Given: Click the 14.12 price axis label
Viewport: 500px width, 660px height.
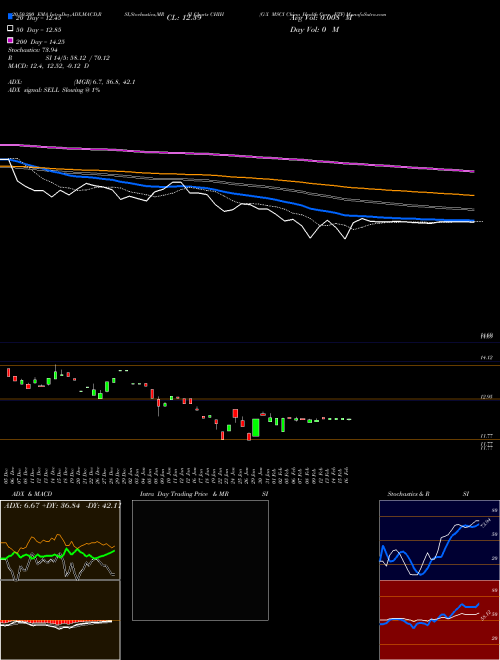Looking at the screenshot, I should 486,358.
